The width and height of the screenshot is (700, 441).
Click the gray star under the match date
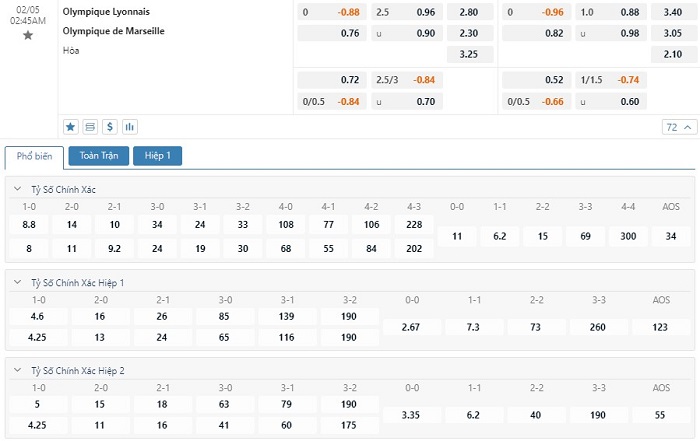click(x=28, y=35)
